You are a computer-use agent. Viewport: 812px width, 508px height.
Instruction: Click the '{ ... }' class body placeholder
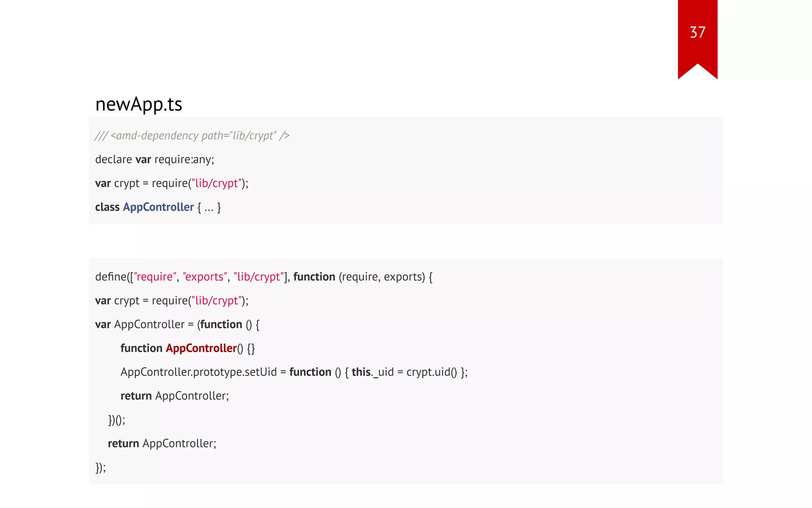[x=209, y=207]
